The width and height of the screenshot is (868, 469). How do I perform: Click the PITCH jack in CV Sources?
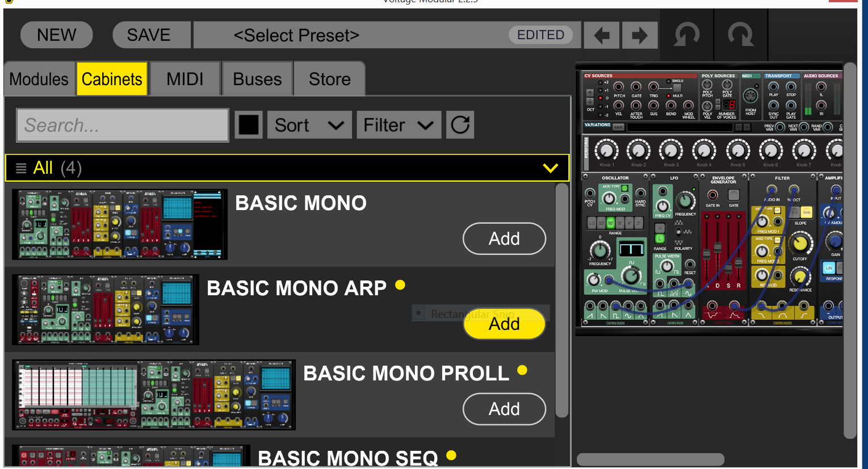pos(619,87)
